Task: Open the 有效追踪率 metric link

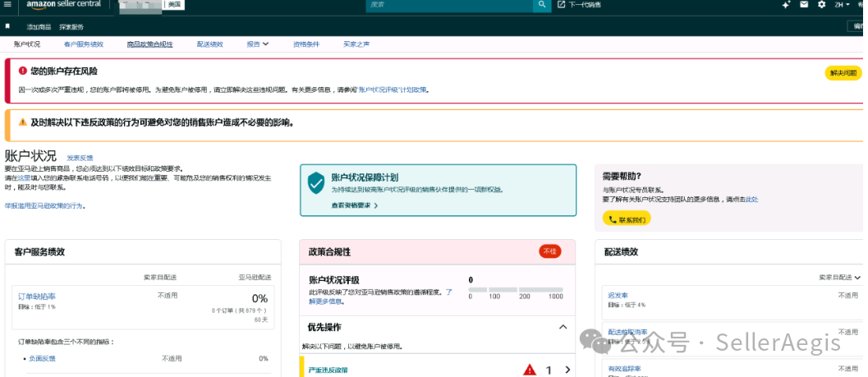Action: pyautogui.click(x=624, y=369)
